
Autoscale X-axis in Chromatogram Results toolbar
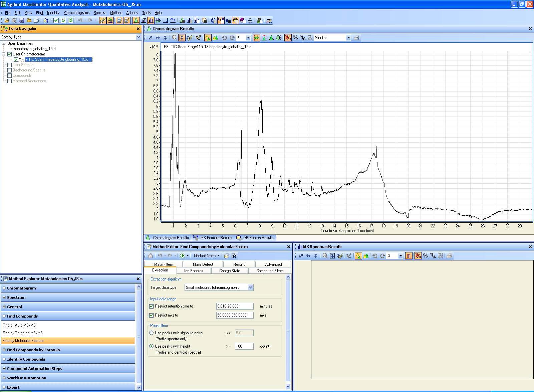click(158, 38)
